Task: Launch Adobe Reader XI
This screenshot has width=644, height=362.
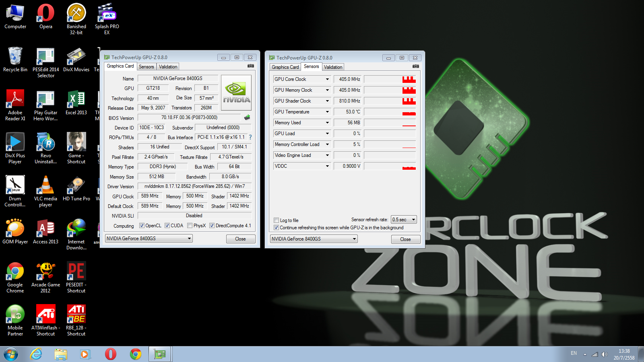Action: pos(15,105)
